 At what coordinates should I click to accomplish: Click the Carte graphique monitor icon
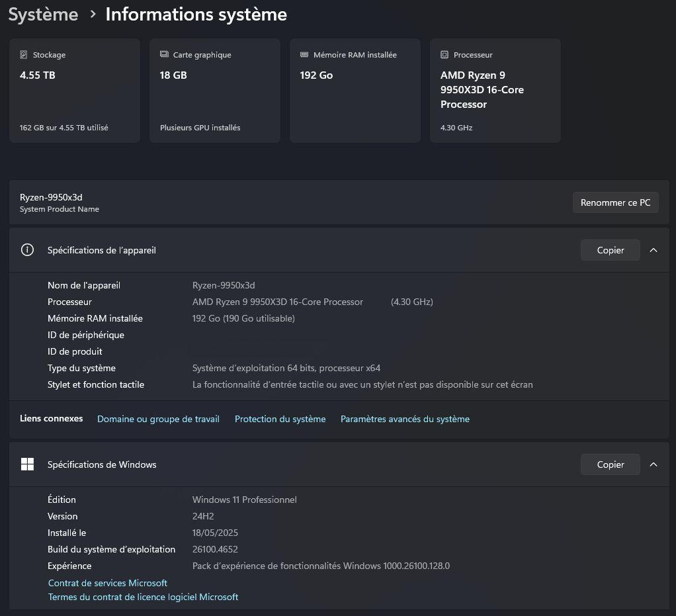pyautogui.click(x=164, y=55)
